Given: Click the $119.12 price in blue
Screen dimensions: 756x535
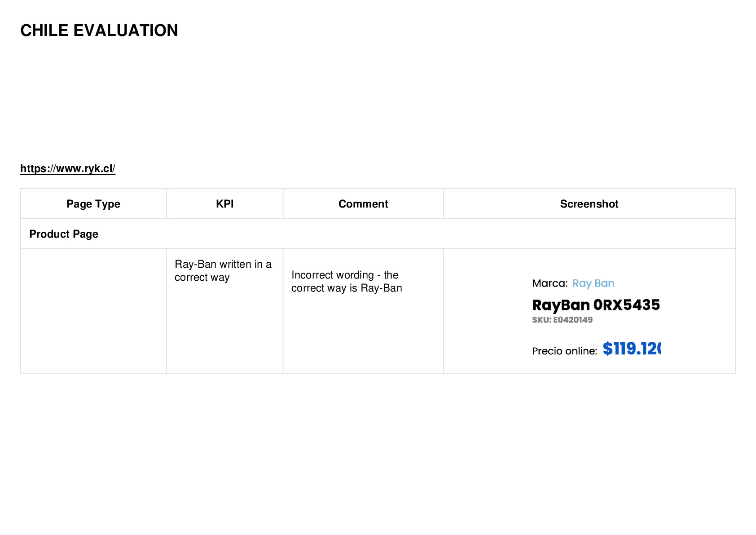Looking at the screenshot, I should pos(632,349).
